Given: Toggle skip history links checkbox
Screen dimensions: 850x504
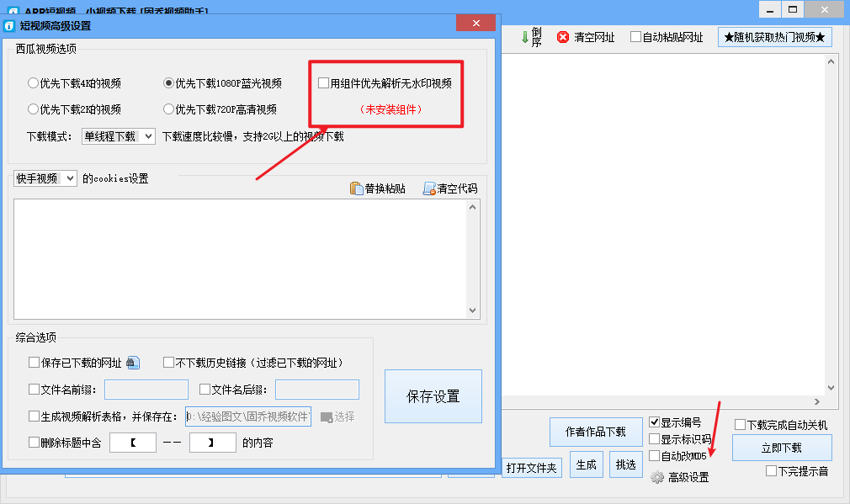Looking at the screenshot, I should pyautogui.click(x=168, y=362).
